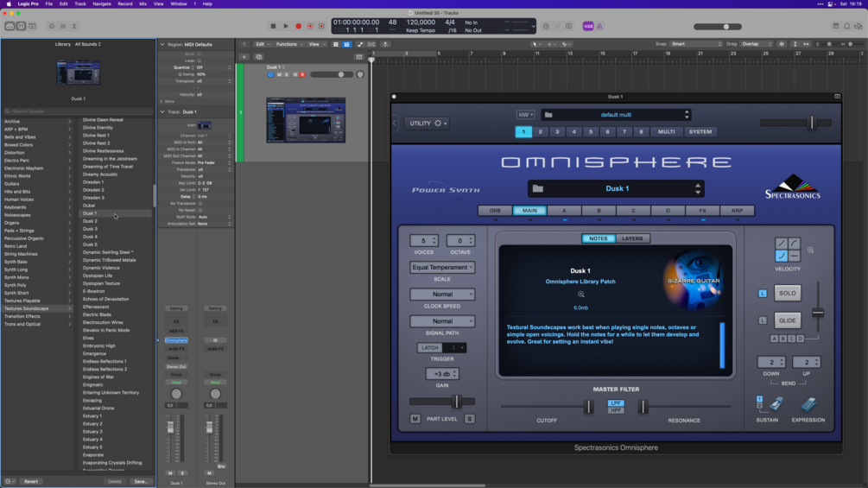
Task: Select Dusk 2 in the Library list
Action: [x=90, y=221]
